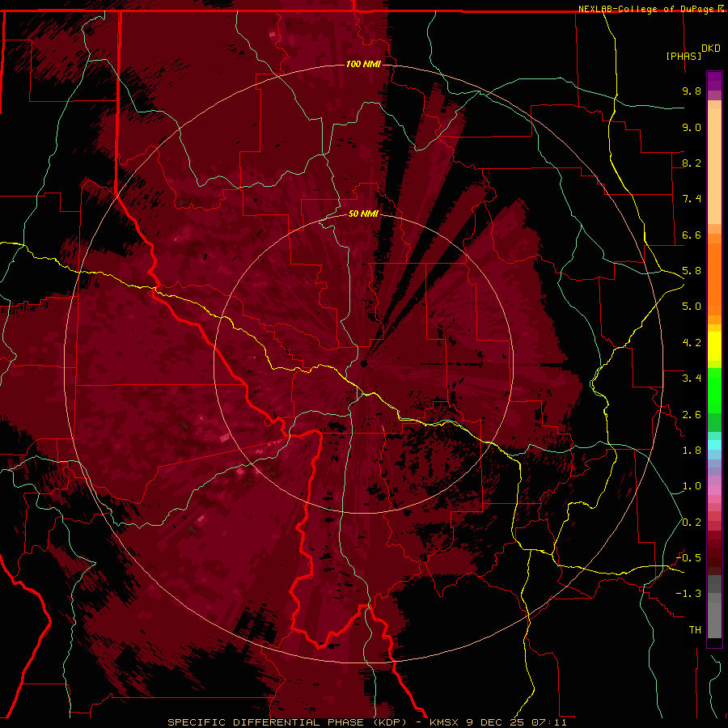728x728 pixels.
Task: Click the DKD product label
Action: point(711,49)
